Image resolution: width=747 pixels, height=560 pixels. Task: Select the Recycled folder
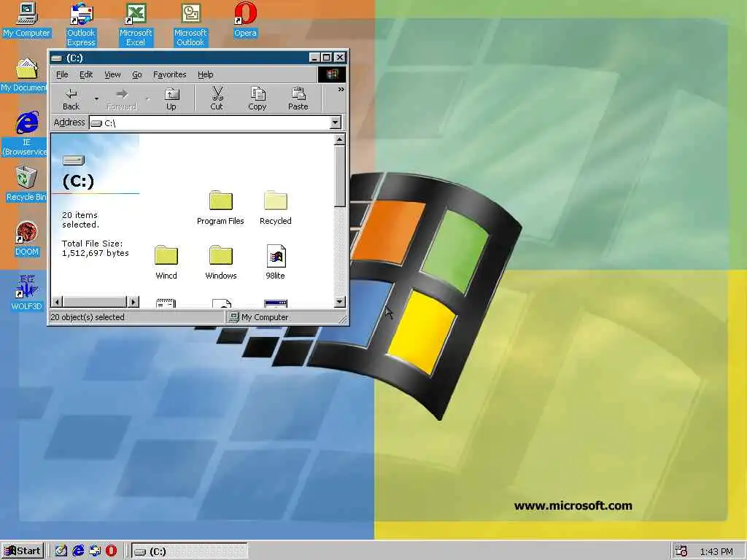[275, 208]
